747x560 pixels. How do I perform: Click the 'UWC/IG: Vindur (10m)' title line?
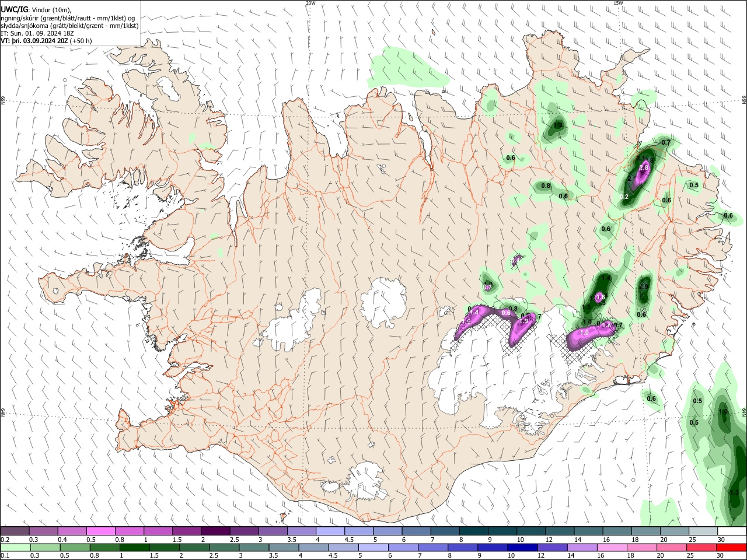pos(36,9)
